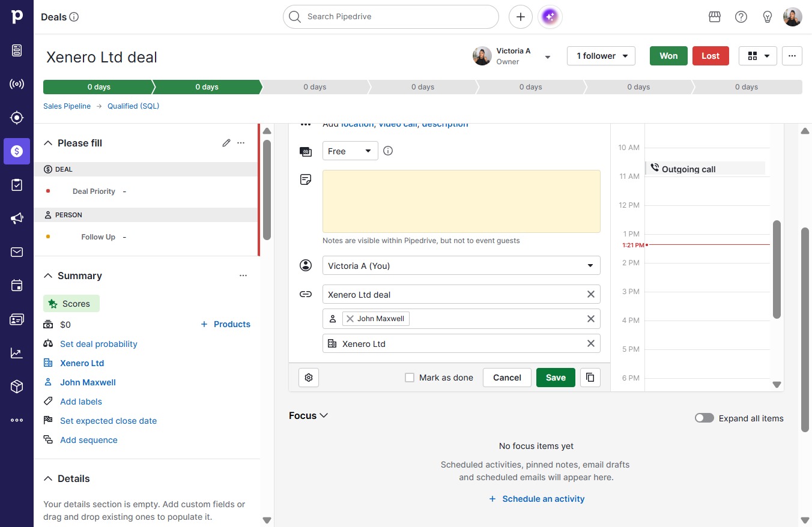Image resolution: width=812 pixels, height=527 pixels.
Task: Open Insights chart icon in sidebar
Action: pyautogui.click(x=17, y=353)
